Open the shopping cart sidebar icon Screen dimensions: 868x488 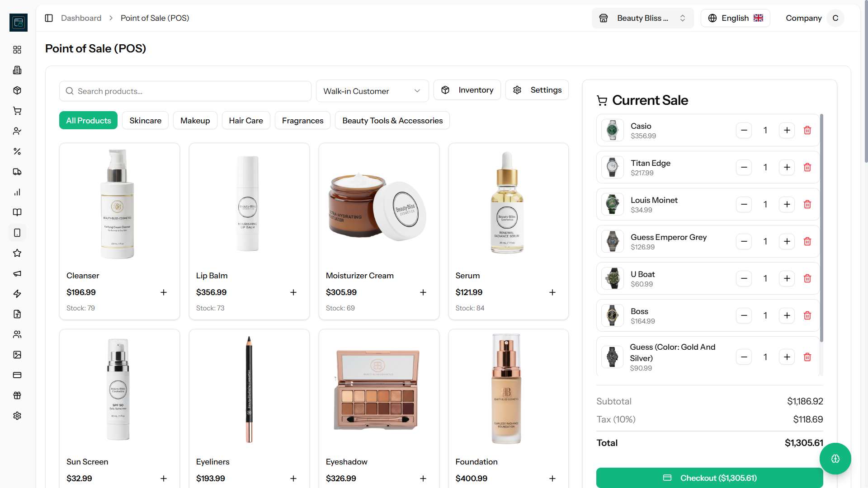click(x=17, y=111)
